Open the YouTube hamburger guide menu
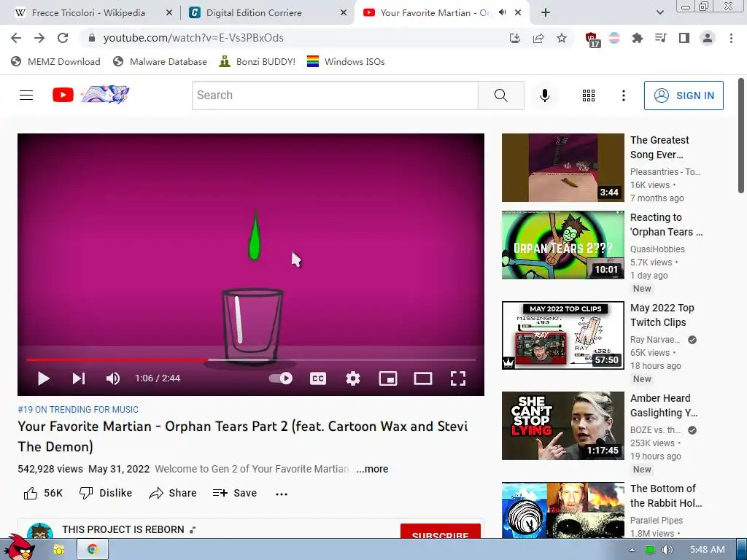Image resolution: width=747 pixels, height=560 pixels. coord(26,96)
